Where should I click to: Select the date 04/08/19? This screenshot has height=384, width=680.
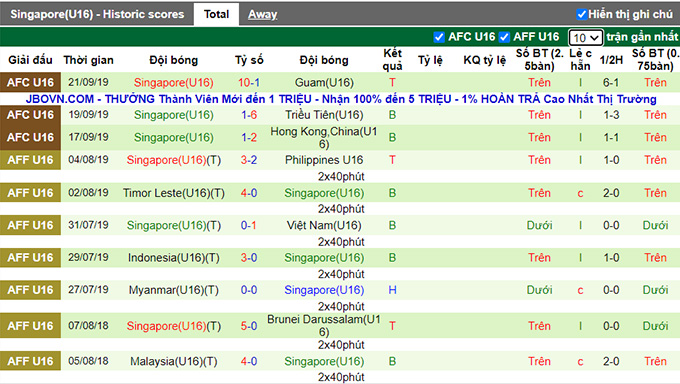88,160
